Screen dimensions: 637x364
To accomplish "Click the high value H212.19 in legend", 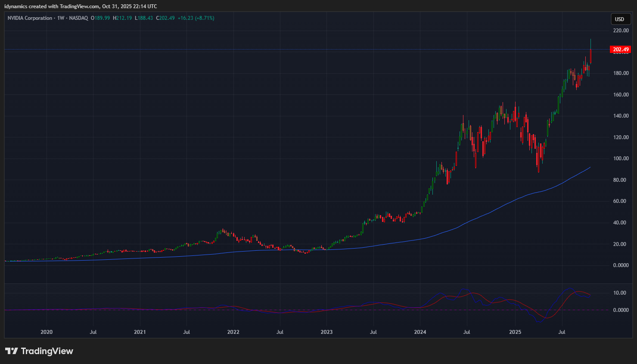I will coord(122,18).
